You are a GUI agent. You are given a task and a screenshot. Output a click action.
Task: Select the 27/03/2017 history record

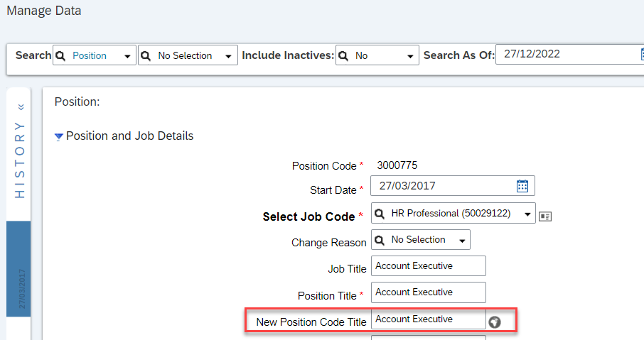18,269
